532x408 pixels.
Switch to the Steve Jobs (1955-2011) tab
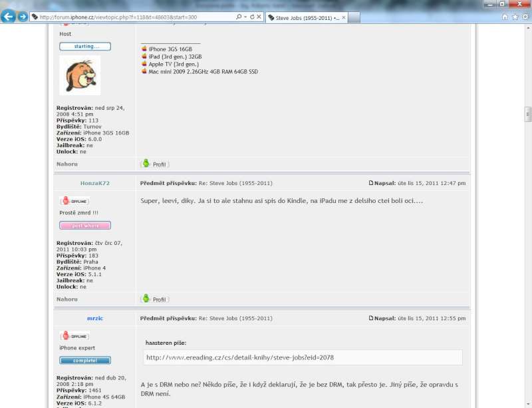[x=303, y=17]
